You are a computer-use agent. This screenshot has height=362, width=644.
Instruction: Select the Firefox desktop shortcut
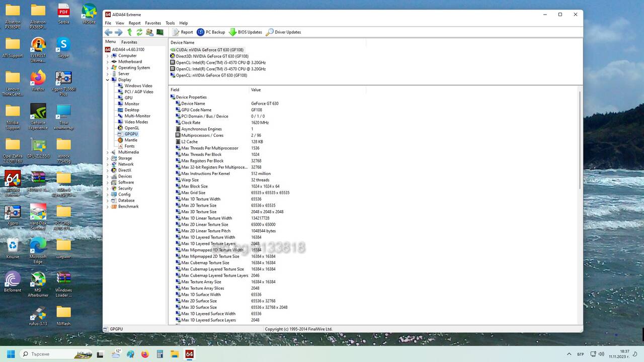pos(38,81)
